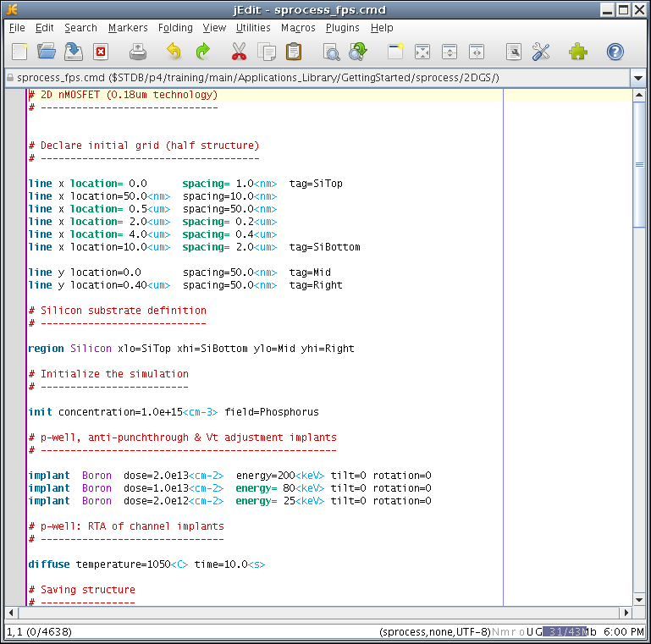
Task: Open the Search menu
Action: click(x=80, y=28)
